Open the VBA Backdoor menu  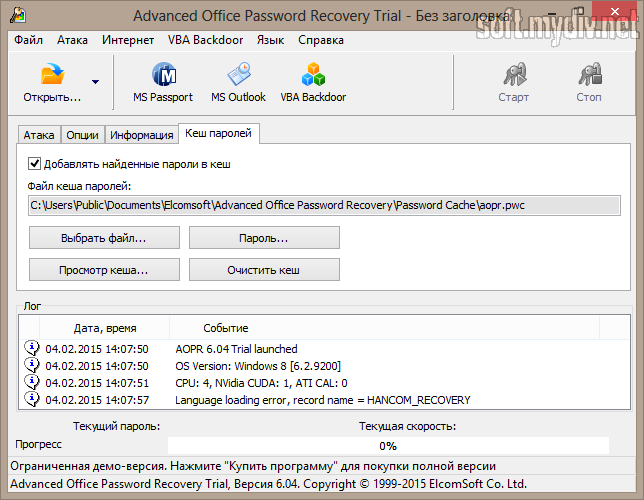205,40
